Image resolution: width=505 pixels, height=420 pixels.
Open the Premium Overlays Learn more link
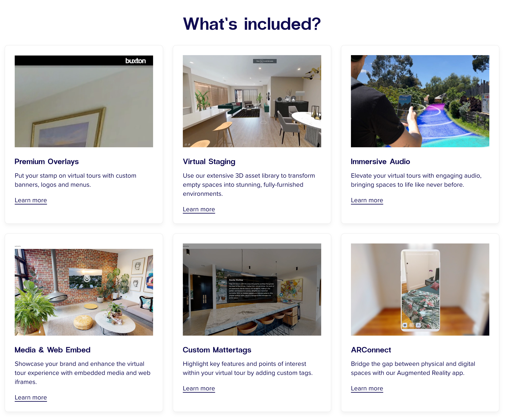coord(31,200)
